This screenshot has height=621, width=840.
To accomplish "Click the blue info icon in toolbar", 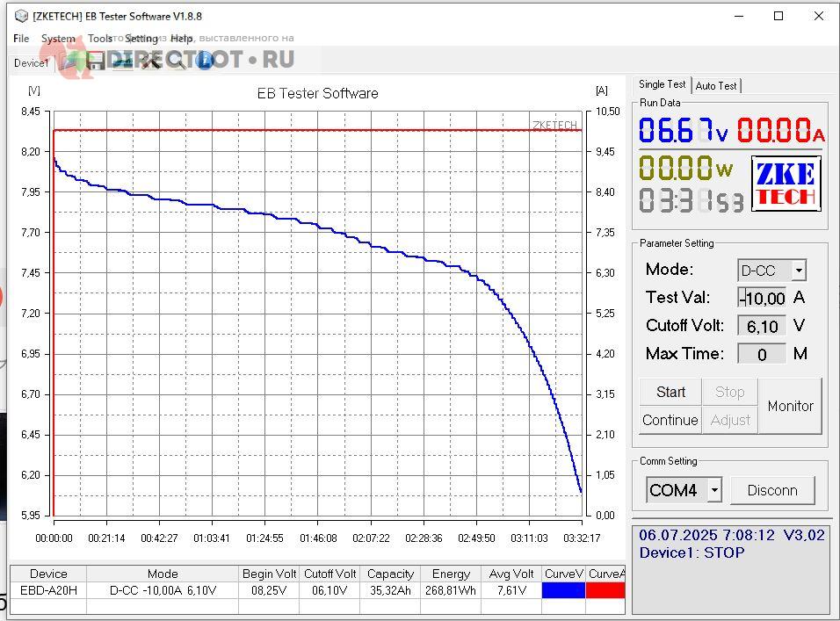I will coord(205,61).
